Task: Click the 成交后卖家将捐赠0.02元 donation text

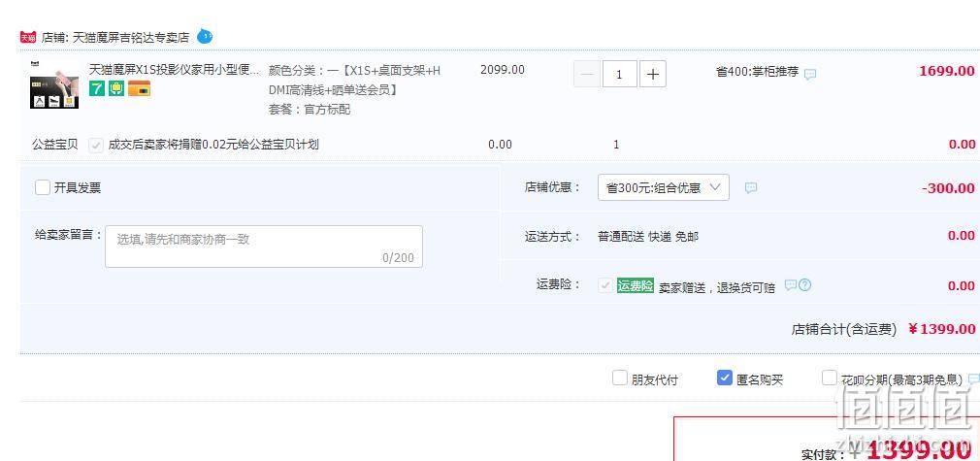Action: pyautogui.click(x=213, y=145)
